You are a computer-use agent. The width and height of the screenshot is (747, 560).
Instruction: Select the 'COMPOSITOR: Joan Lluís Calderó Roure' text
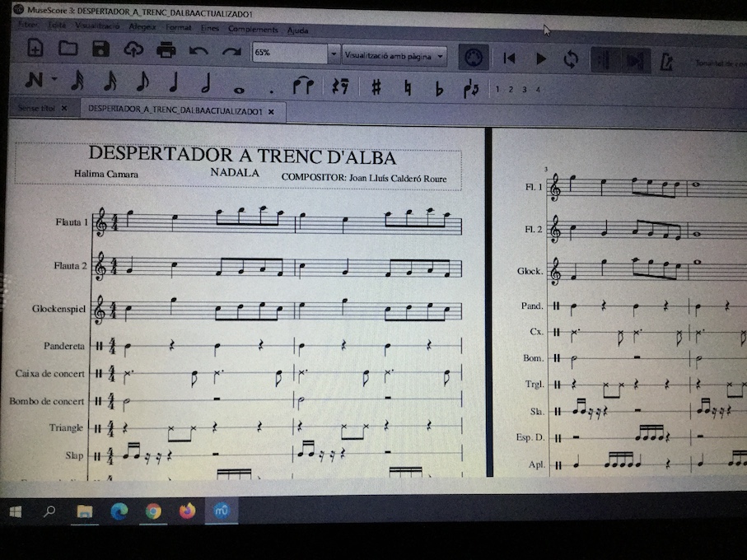tap(364, 178)
